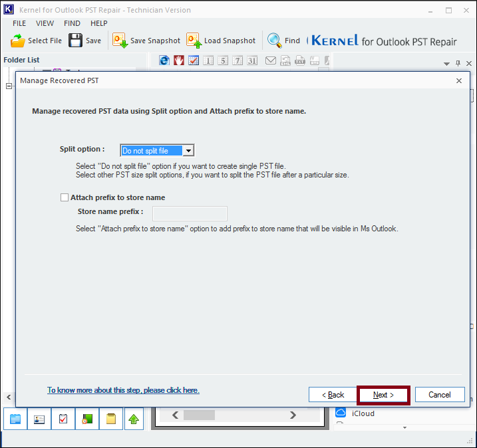Click the iCloud label

[x=363, y=413]
